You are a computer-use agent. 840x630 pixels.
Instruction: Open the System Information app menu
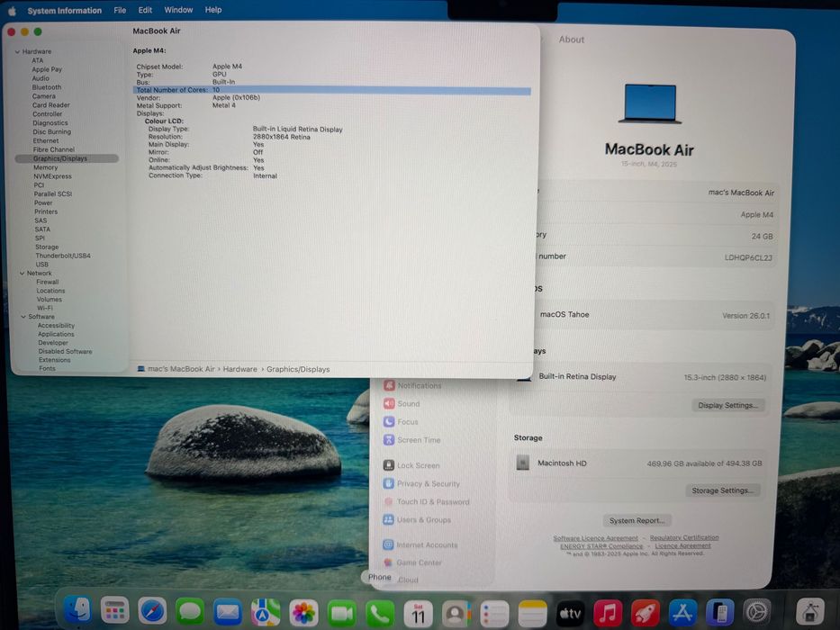(x=64, y=11)
